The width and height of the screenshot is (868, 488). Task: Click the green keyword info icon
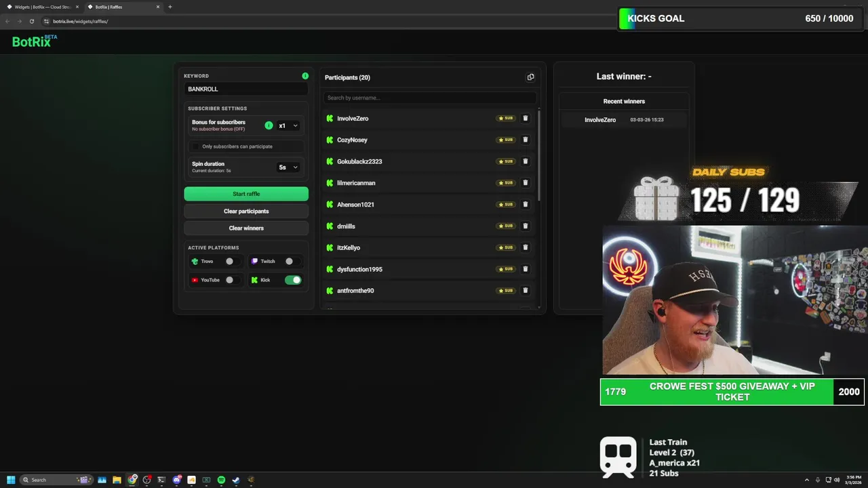[x=305, y=76]
